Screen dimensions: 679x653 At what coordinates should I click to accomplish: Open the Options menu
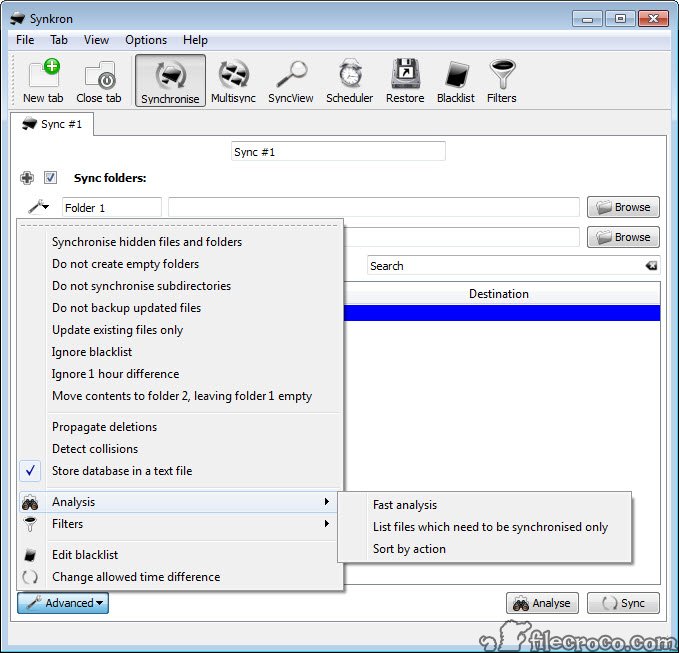click(x=146, y=40)
